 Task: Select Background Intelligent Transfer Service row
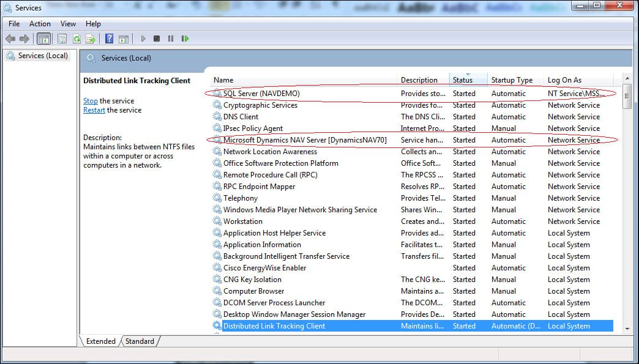coord(413,256)
